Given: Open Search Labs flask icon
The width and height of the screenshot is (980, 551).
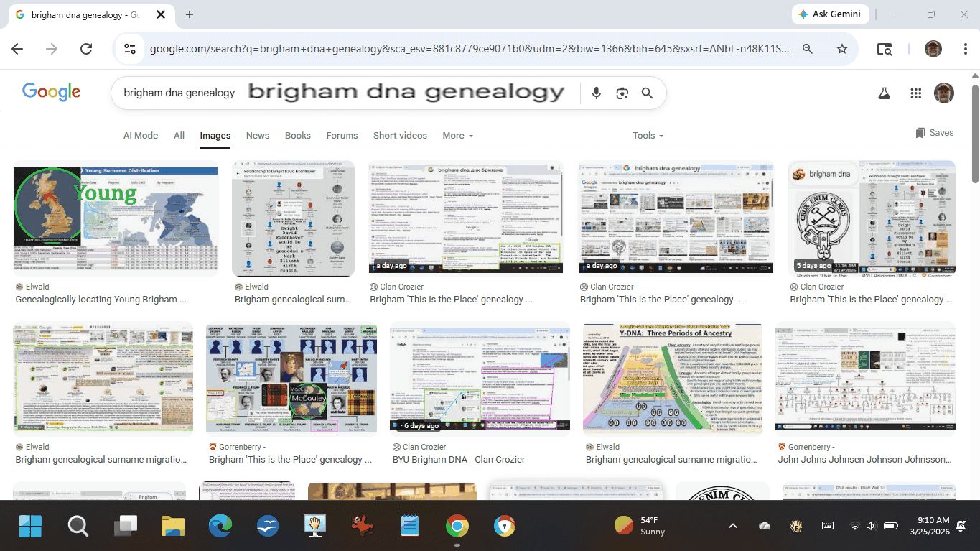Looking at the screenshot, I should (x=884, y=93).
